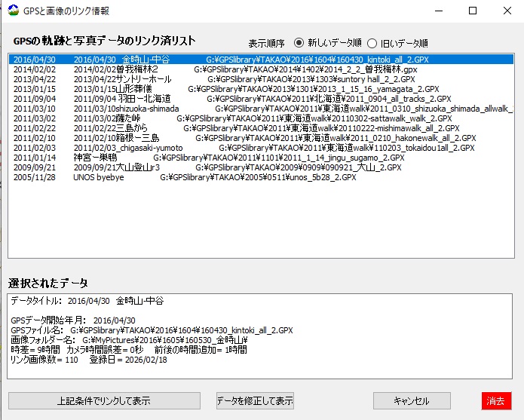Click the app icon in title bar
Viewport: 524px width, 420px height.
pos(11,11)
